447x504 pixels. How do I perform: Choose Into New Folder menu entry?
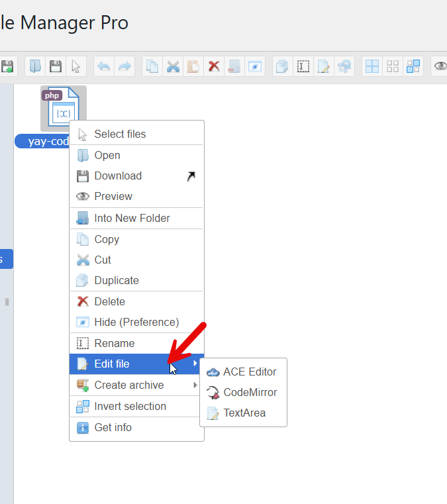tap(136, 219)
